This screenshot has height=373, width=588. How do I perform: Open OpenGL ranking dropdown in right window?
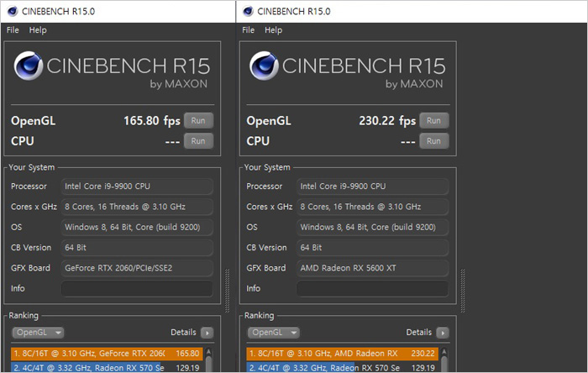273,333
